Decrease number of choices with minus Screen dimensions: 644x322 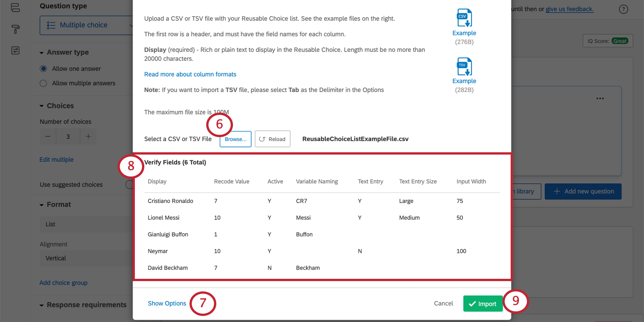point(48,136)
